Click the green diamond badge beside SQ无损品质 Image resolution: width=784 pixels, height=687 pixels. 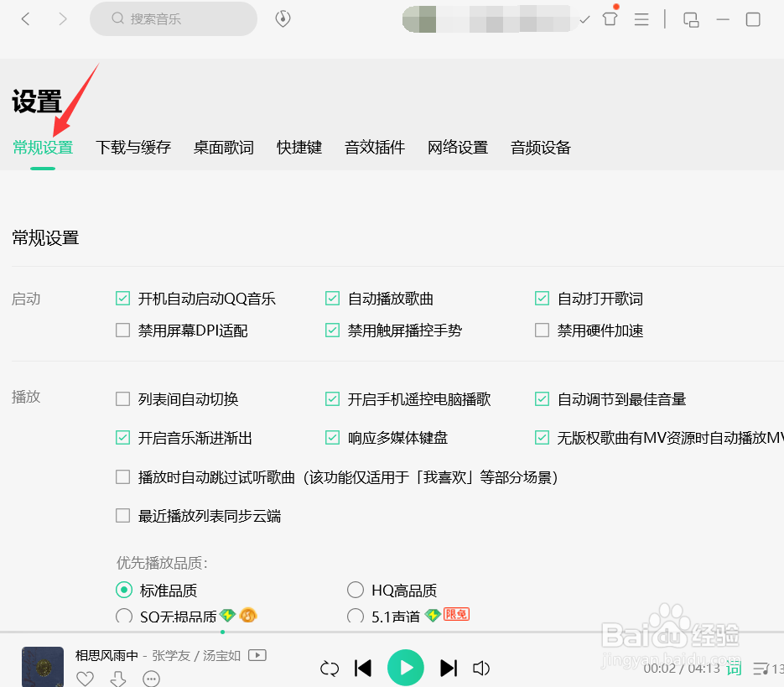227,615
